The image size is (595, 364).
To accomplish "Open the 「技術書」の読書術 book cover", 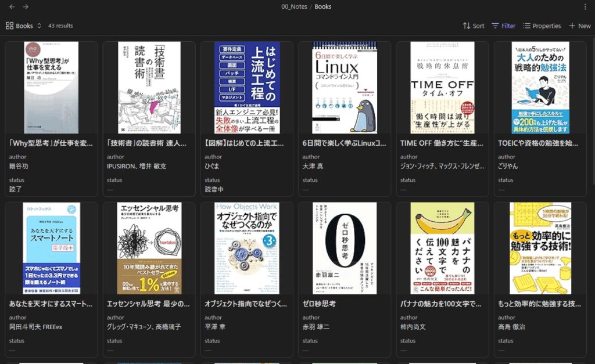I will [x=149, y=88].
